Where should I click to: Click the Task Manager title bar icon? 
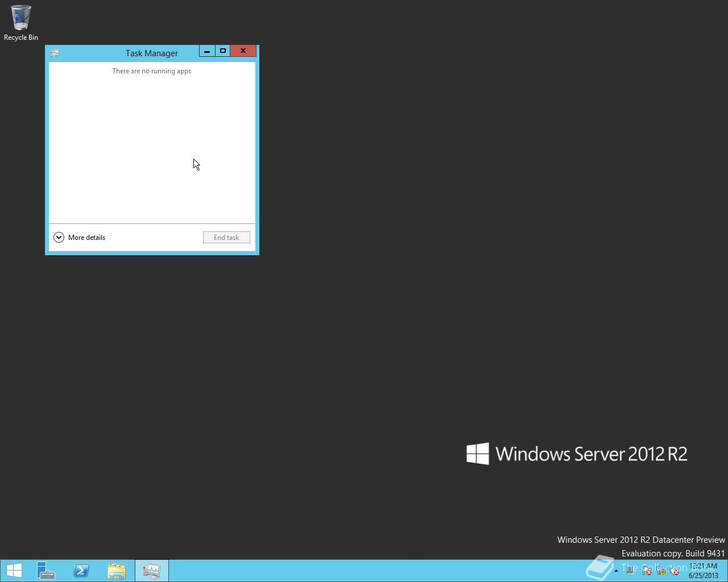[55, 53]
